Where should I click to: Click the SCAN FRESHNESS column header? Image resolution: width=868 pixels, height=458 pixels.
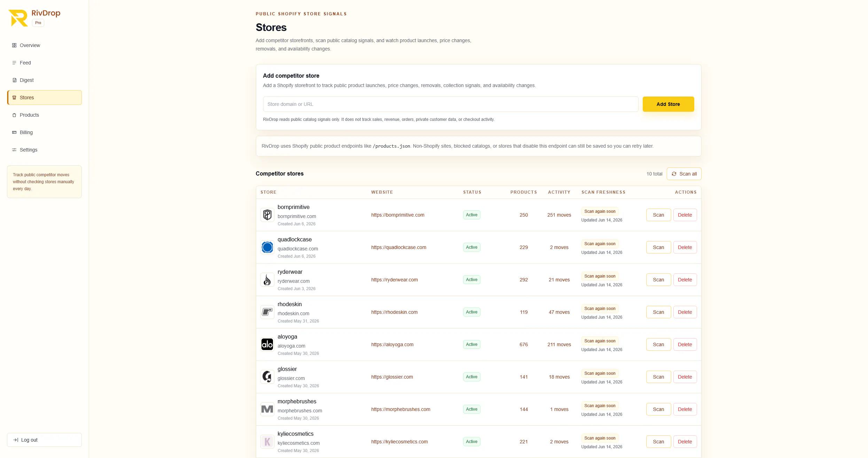603,192
